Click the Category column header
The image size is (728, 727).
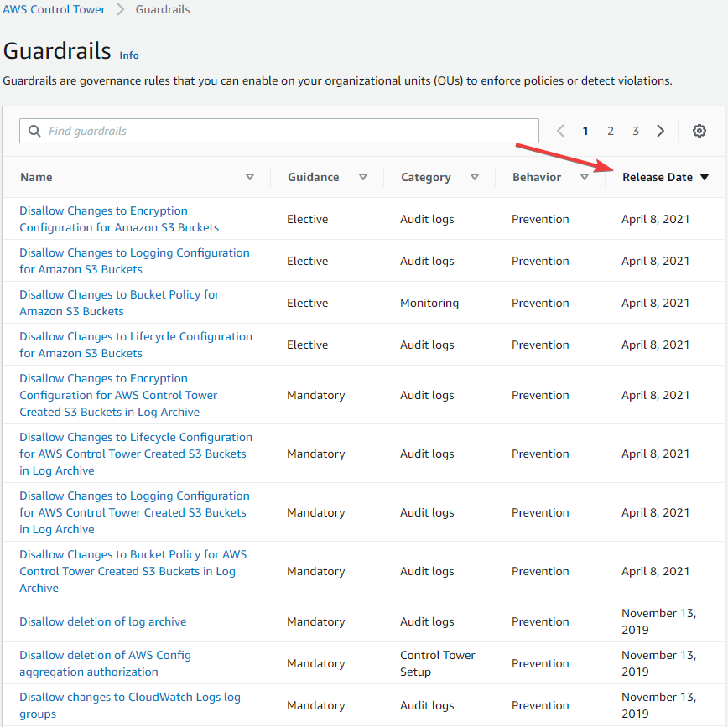tap(426, 177)
